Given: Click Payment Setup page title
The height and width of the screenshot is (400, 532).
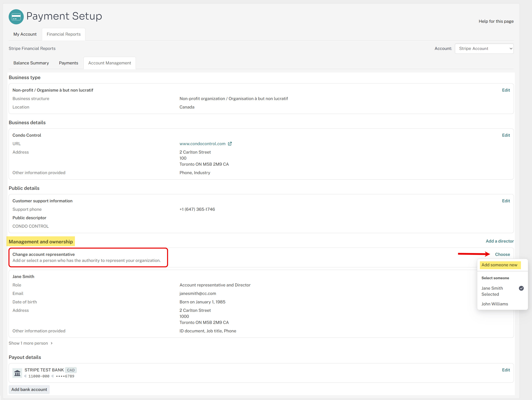Looking at the screenshot, I should click(x=64, y=16).
